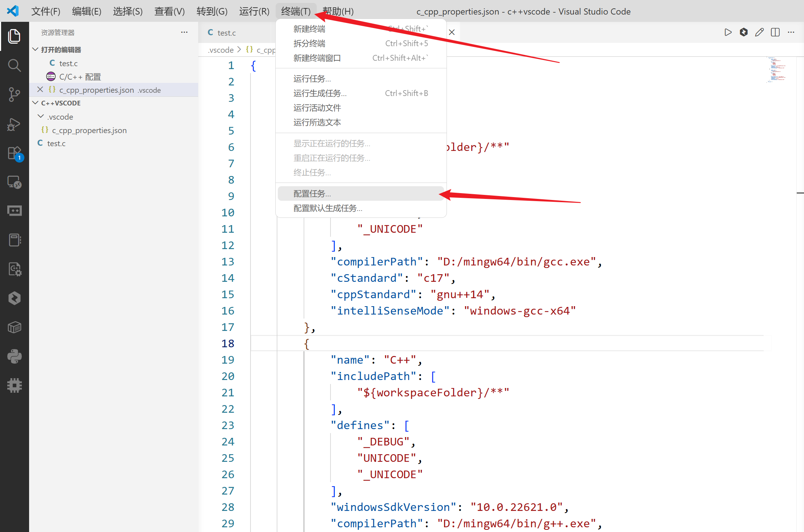The height and width of the screenshot is (532, 804).
Task: Open the Extensions view with badge
Action: coord(15,153)
